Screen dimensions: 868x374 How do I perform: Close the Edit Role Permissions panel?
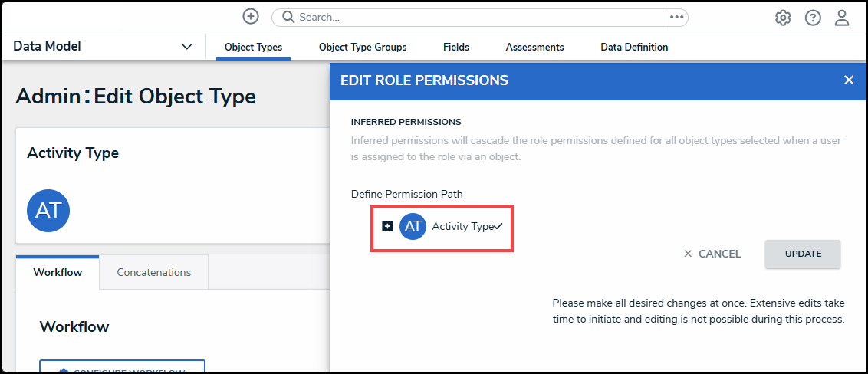pos(849,80)
